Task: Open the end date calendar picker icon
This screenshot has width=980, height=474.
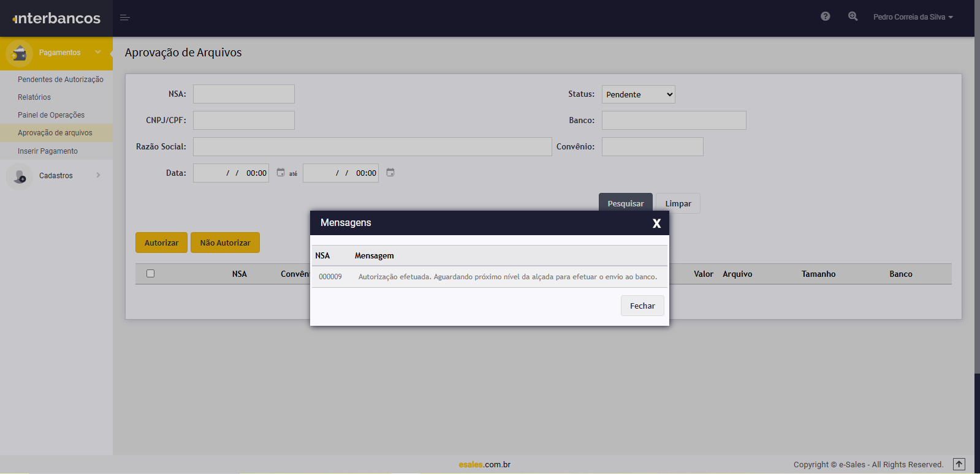Action: [x=390, y=173]
